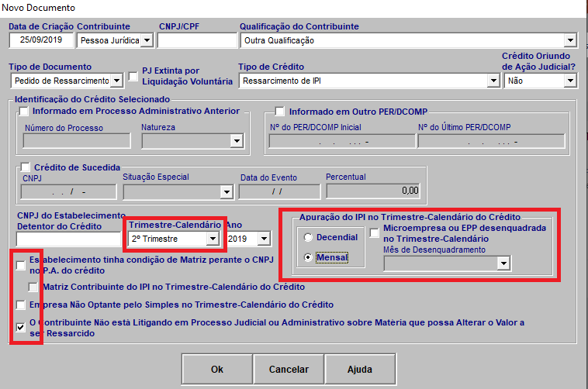588x389 pixels.
Task: Toggle Informado em Processo Administrativo Anterior
Action: [x=26, y=111]
